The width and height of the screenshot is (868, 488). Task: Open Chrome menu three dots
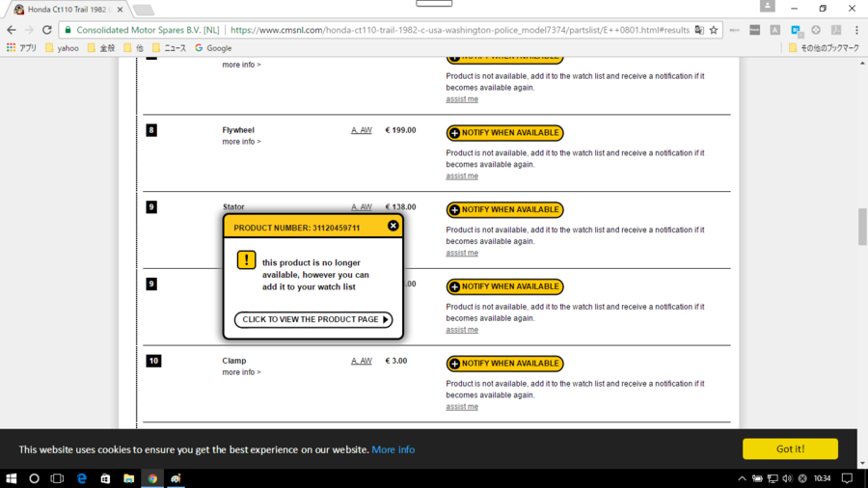tap(856, 30)
